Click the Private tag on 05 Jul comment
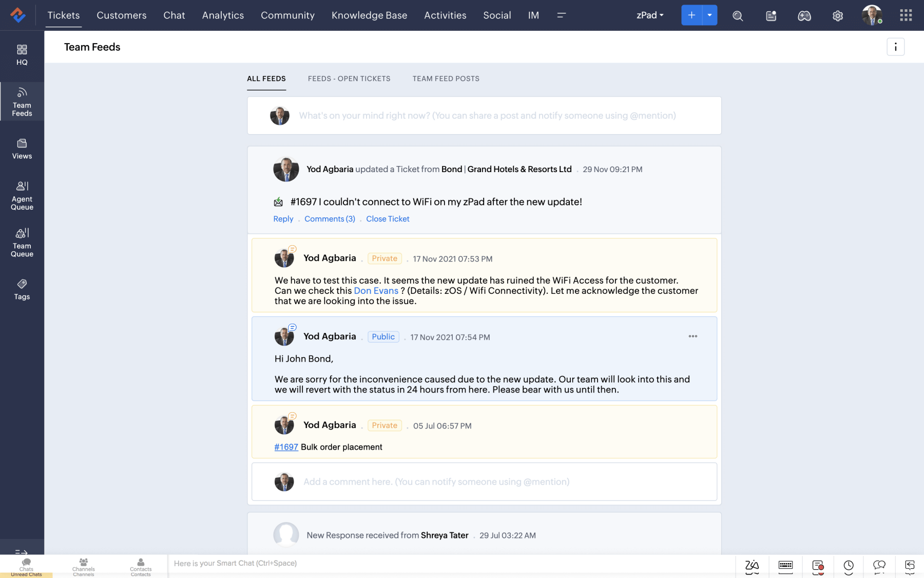 pyautogui.click(x=384, y=425)
